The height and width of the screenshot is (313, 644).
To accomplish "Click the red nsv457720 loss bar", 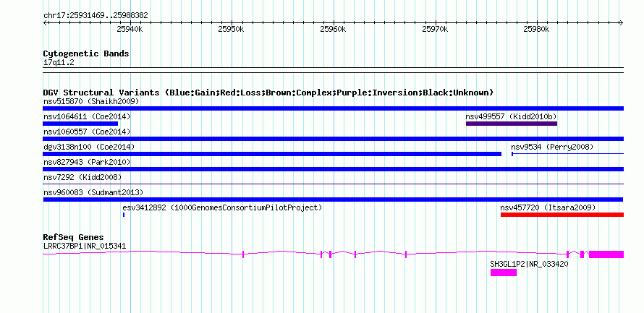I will pos(562,215).
